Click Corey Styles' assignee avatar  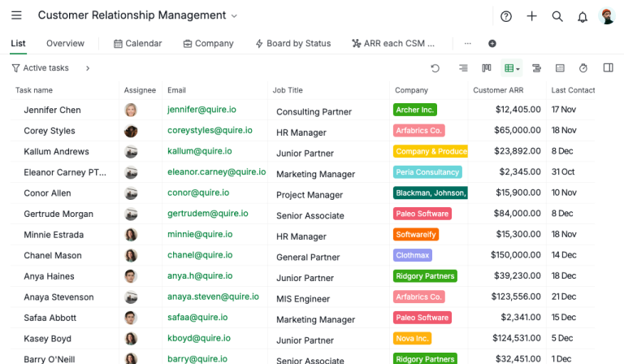131,131
